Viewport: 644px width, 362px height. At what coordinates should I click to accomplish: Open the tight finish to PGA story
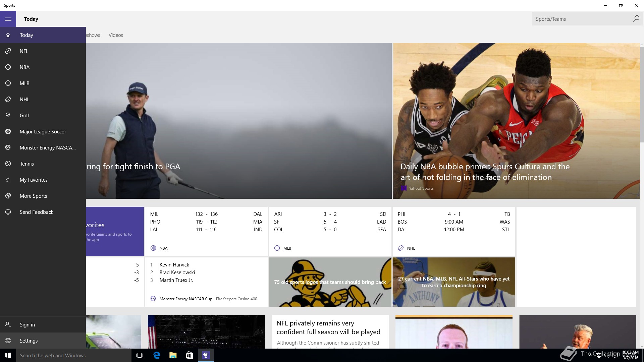coord(133,167)
